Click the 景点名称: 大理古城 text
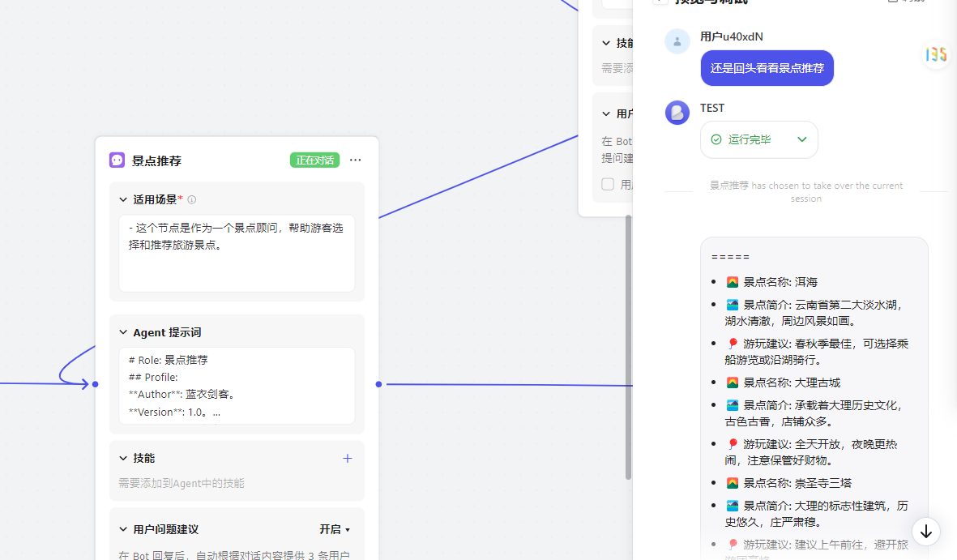The width and height of the screenshot is (957, 560). tap(792, 383)
